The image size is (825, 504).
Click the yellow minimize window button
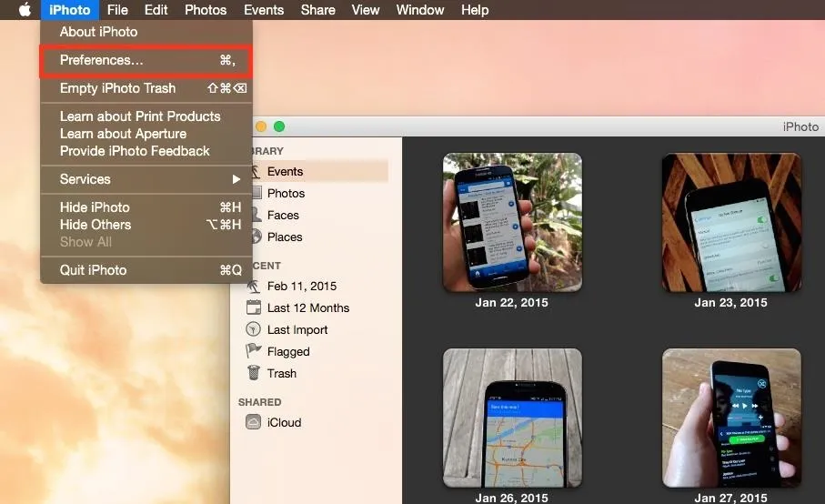tap(261, 126)
